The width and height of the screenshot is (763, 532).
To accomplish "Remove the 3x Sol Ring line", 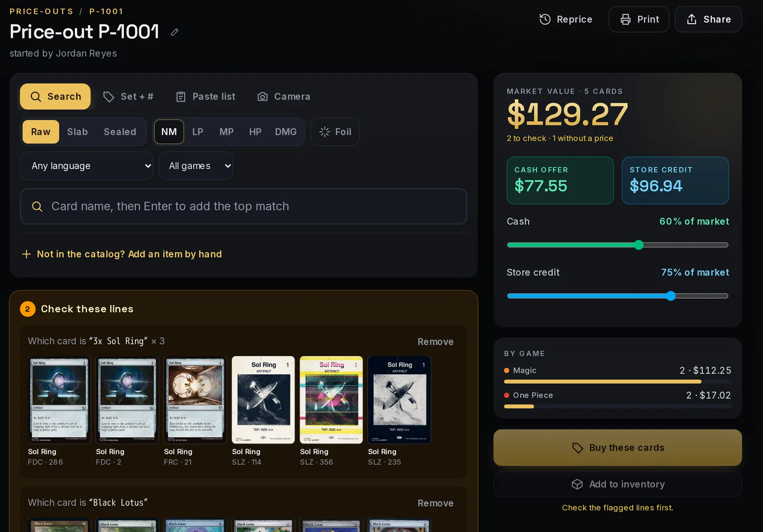I will pyautogui.click(x=435, y=342).
